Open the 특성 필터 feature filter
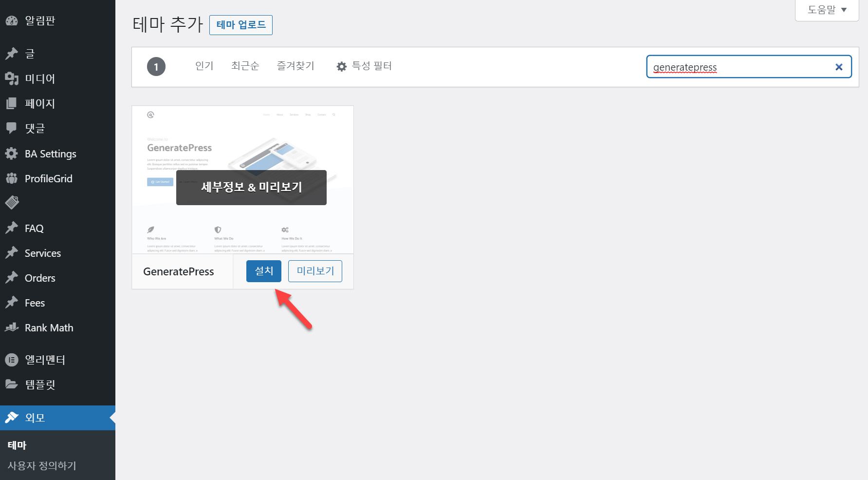The image size is (868, 480). [x=364, y=66]
